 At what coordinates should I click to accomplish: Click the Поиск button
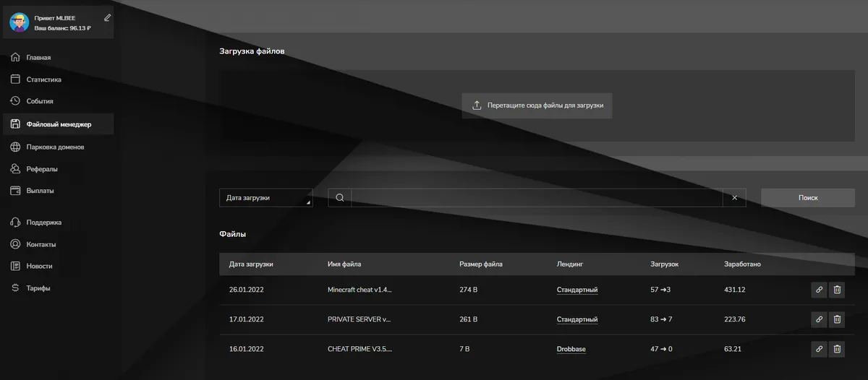(808, 198)
